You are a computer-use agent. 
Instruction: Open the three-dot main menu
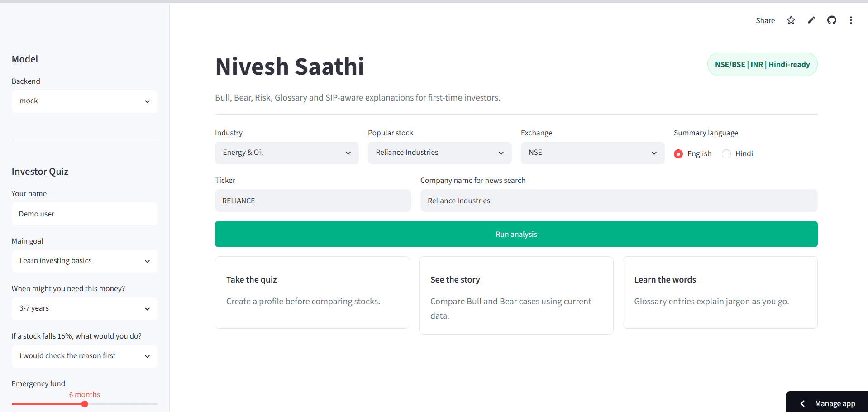(851, 20)
